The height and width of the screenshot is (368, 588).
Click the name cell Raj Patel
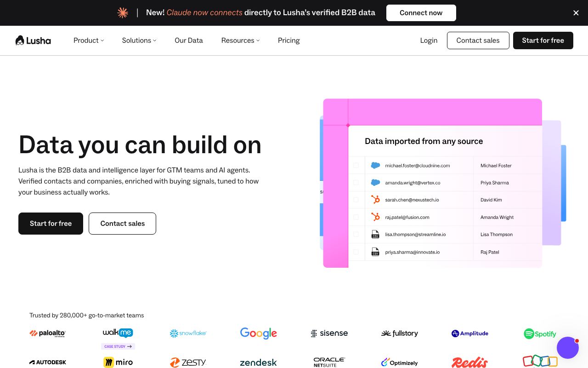point(490,252)
